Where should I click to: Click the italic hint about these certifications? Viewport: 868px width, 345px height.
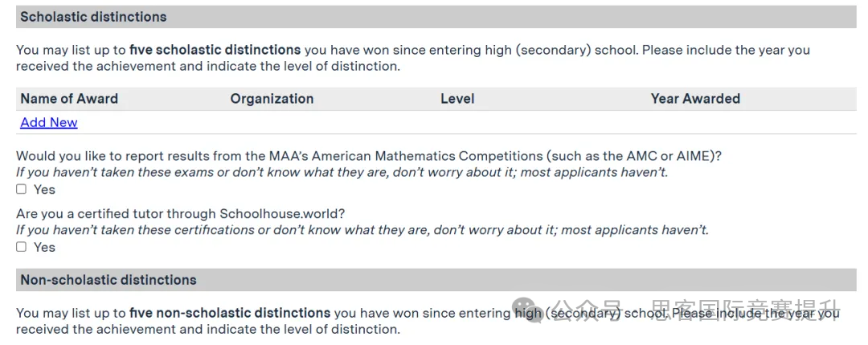tap(362, 230)
